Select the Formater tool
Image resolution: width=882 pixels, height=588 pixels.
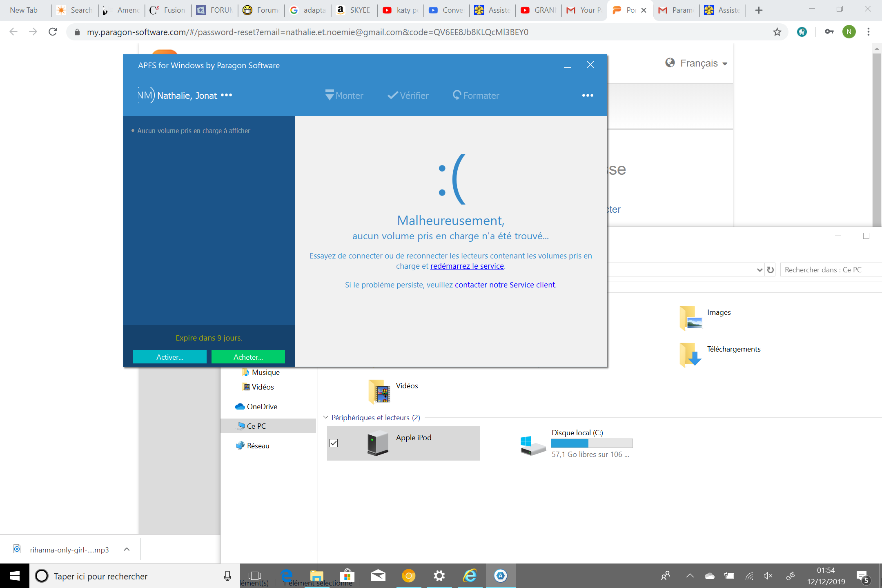pyautogui.click(x=476, y=96)
